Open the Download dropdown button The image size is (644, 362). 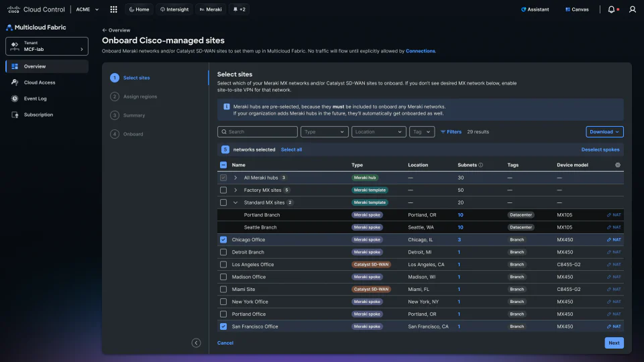[604, 132]
